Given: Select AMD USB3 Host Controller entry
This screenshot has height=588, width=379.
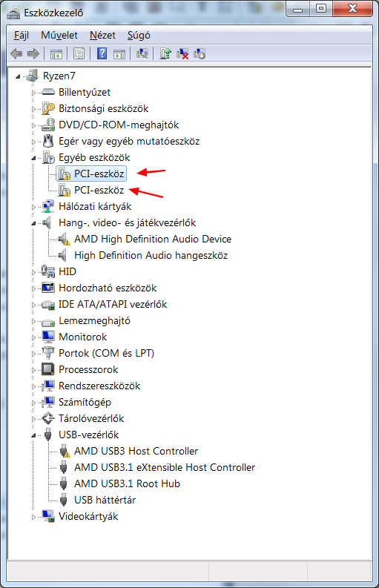Looking at the screenshot, I should tap(136, 451).
